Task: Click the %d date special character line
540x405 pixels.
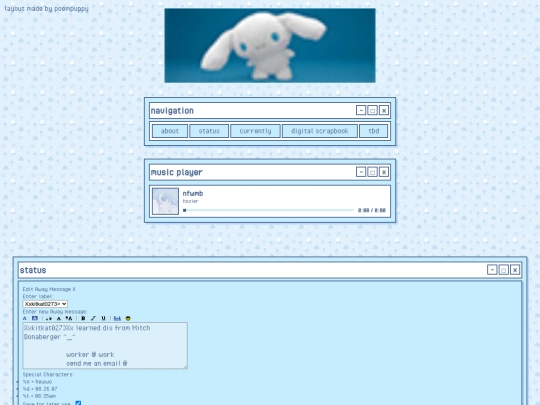Action: (40, 389)
